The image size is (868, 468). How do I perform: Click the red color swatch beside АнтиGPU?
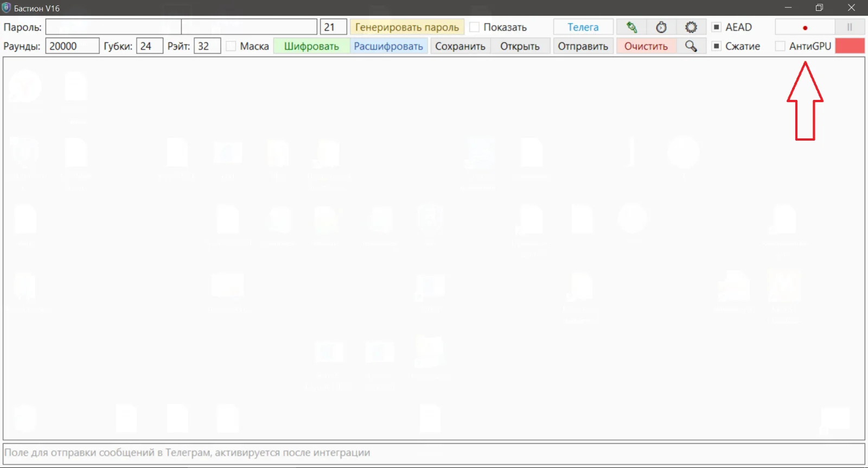(x=850, y=46)
